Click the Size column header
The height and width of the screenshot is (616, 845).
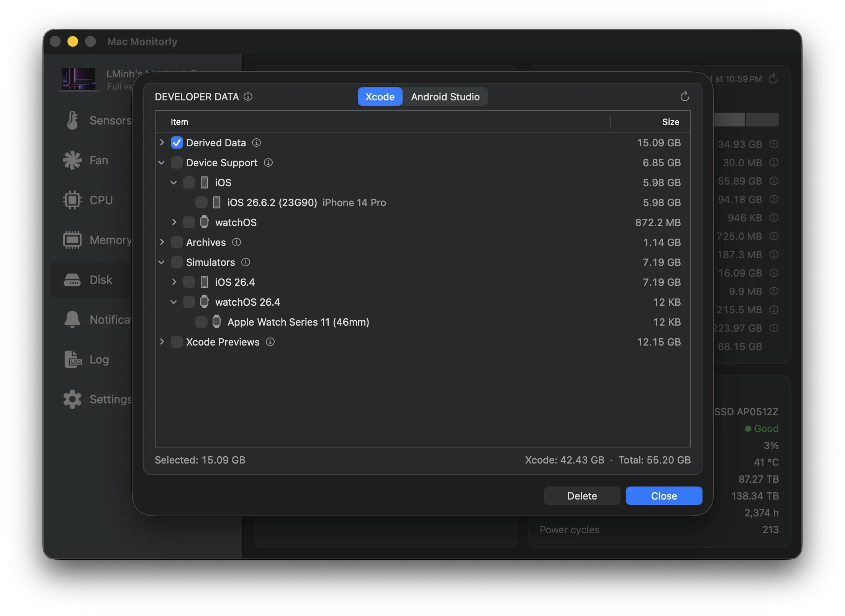(650, 122)
